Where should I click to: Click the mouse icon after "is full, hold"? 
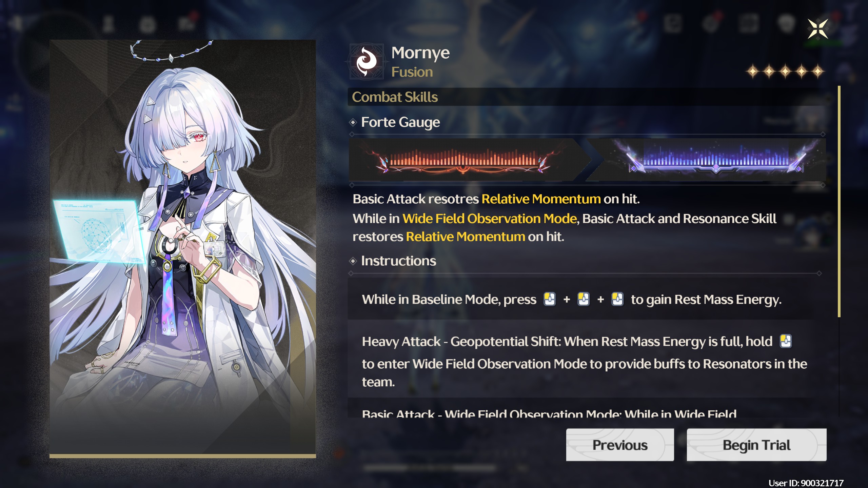tap(786, 341)
